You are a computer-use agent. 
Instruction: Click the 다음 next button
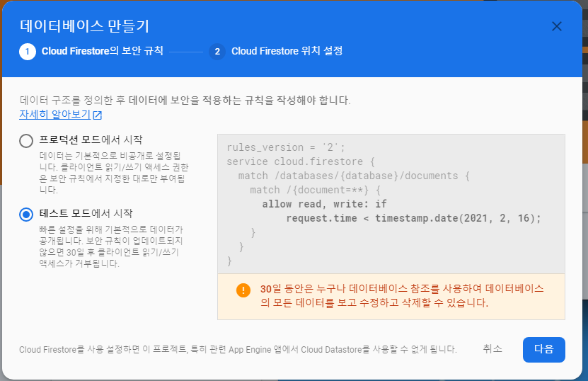point(543,349)
